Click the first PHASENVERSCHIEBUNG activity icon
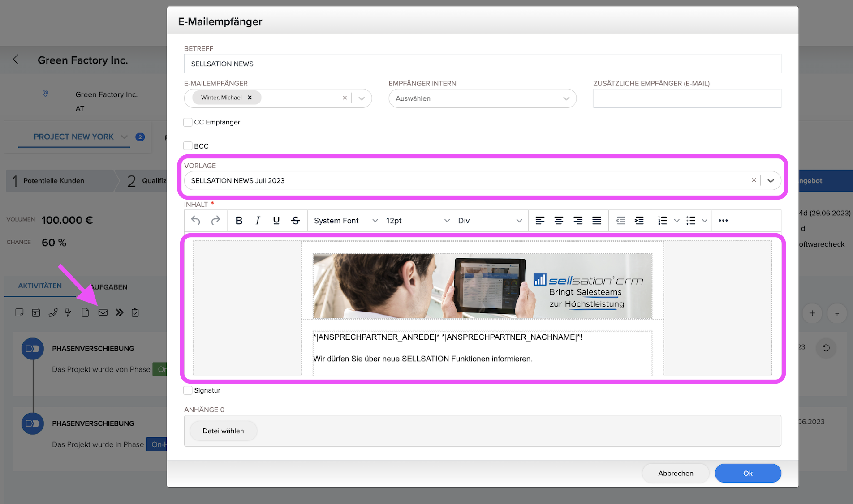This screenshot has width=853, height=504. 33,349
